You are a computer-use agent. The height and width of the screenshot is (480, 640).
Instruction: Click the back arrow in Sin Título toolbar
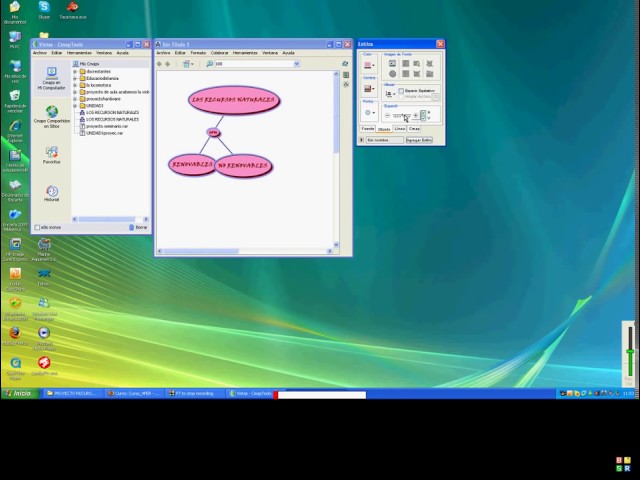tap(159, 64)
